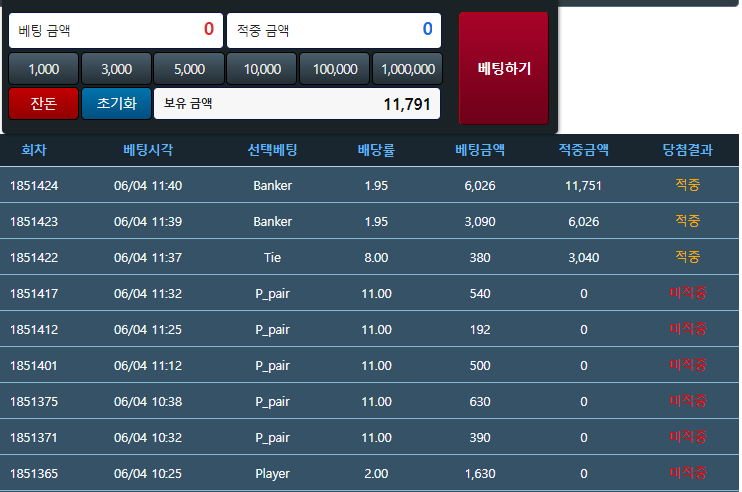The width and height of the screenshot is (742, 492).
Task: Select round number 1851422
Action: pyautogui.click(x=34, y=257)
